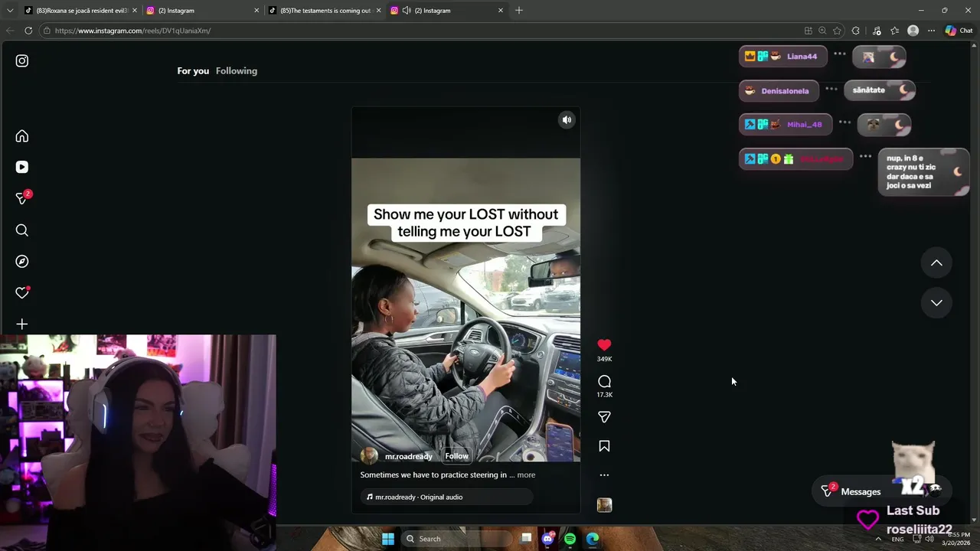Toggle reel sound with speaker button
This screenshot has height=551, width=980.
pyautogui.click(x=567, y=120)
